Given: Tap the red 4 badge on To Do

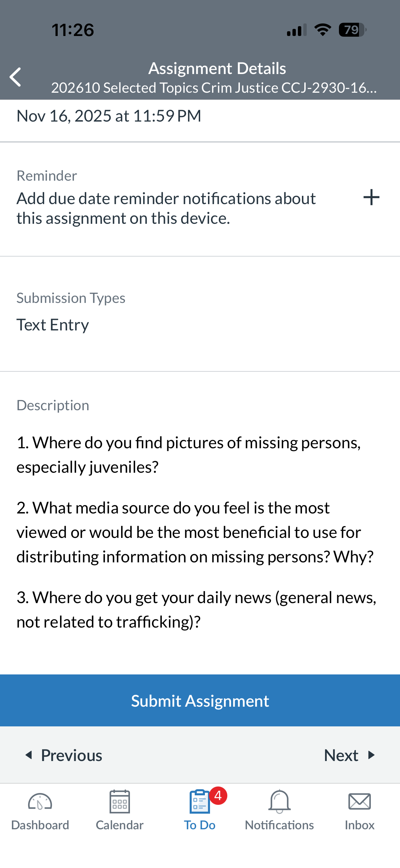Looking at the screenshot, I should click(x=218, y=796).
